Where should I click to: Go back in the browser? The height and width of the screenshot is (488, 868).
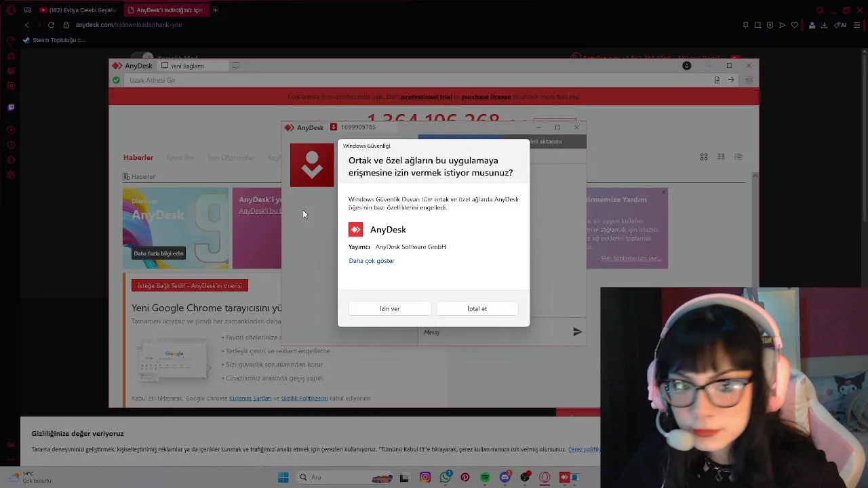click(x=27, y=25)
